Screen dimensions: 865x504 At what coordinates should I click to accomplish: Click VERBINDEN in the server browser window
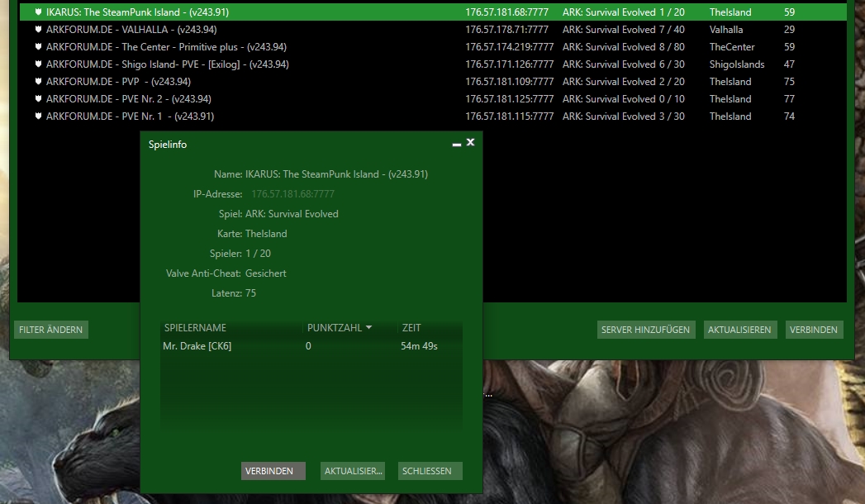coord(814,330)
